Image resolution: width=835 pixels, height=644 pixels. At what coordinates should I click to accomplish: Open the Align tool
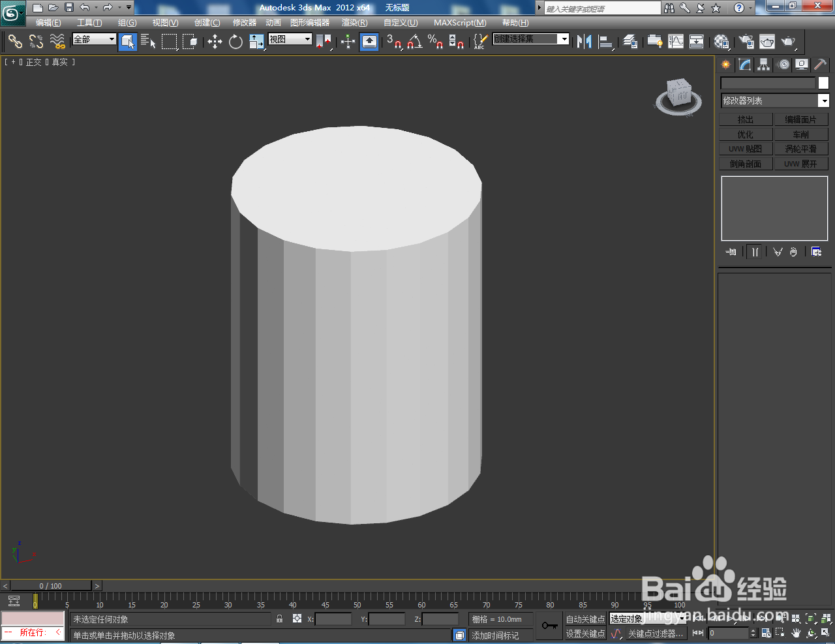(605, 41)
